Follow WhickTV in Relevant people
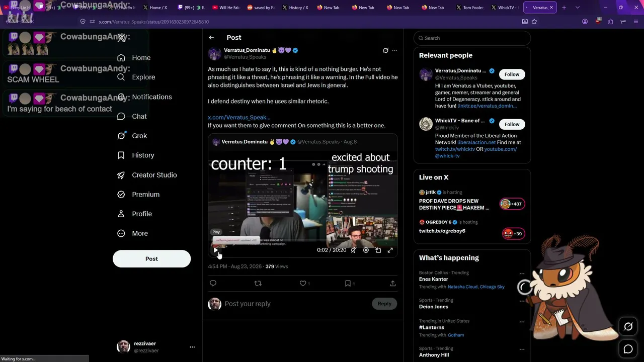Viewport: 644px width, 362px height. point(512,124)
